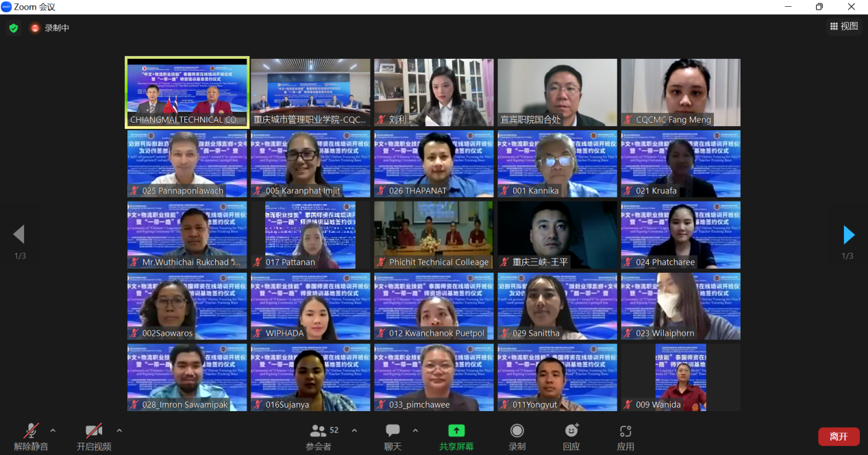Open the participants panel icon
Image resolution: width=868 pixels, height=455 pixels.
point(318,431)
